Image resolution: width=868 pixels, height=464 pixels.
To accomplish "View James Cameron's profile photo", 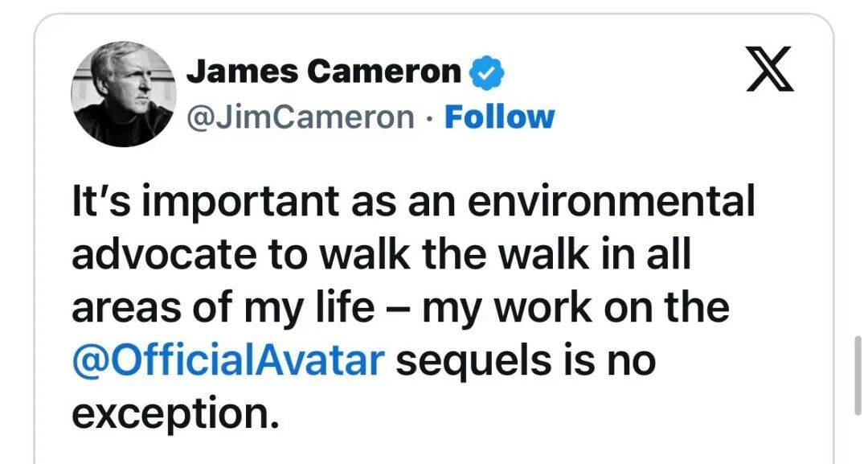I will (124, 94).
